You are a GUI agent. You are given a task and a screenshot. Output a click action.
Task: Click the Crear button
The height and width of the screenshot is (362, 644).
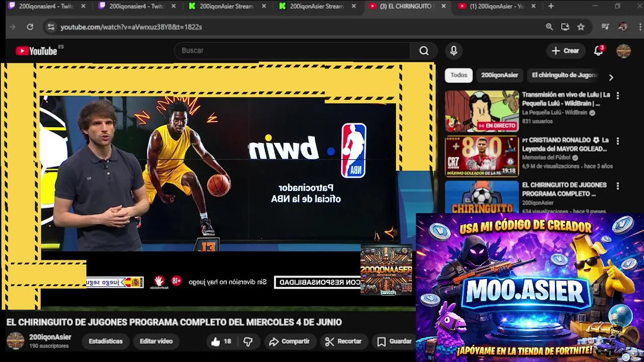point(566,51)
